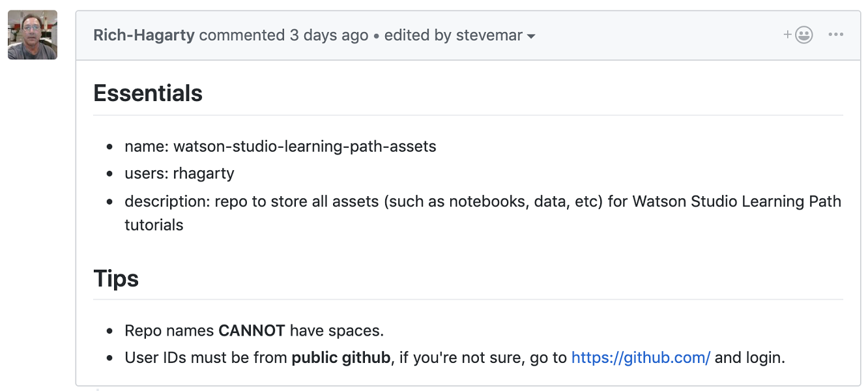Click the plus sign beside the smiley
Screen dimensions: 868x391
coord(787,35)
